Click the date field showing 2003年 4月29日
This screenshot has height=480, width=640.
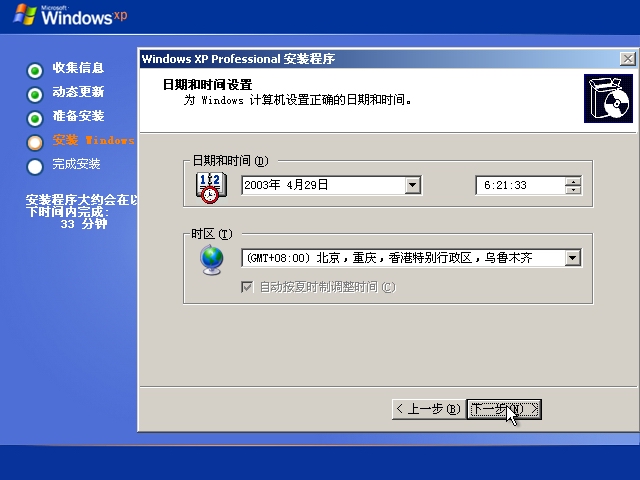pyautogui.click(x=322, y=185)
